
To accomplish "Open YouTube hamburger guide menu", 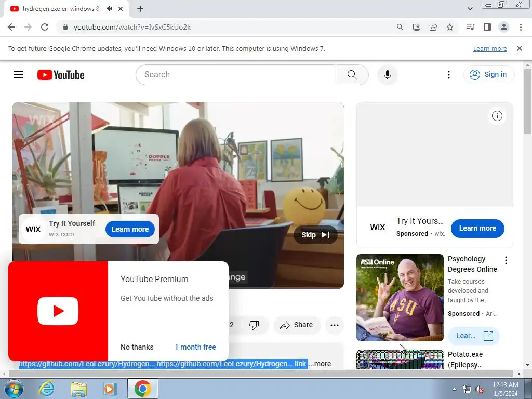I will pyautogui.click(x=19, y=75).
